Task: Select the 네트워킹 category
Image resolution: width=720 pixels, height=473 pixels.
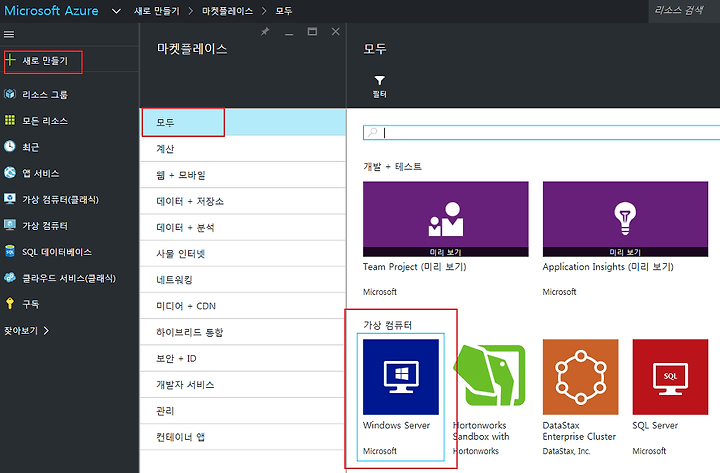Action: point(243,280)
